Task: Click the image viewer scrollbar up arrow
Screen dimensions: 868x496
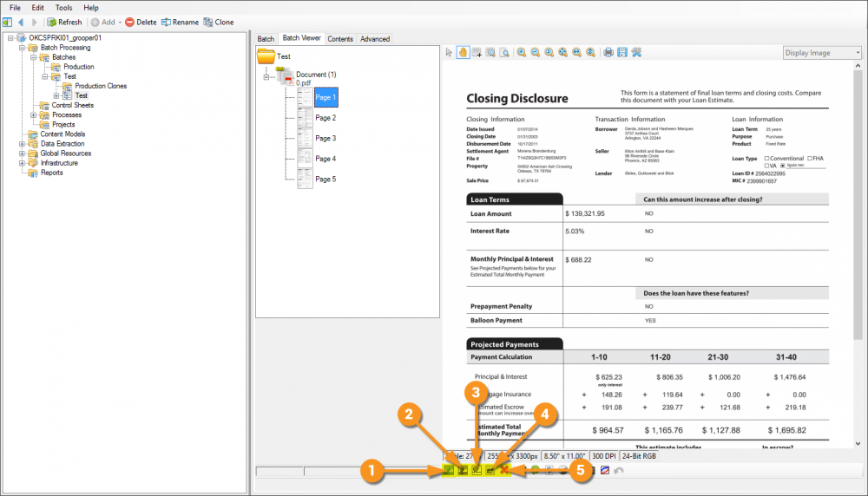Action: click(x=858, y=65)
